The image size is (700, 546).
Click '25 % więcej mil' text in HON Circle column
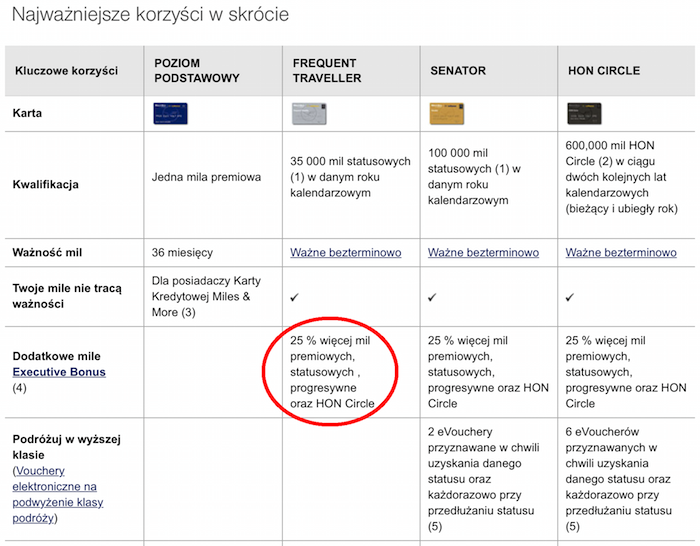[605, 341]
